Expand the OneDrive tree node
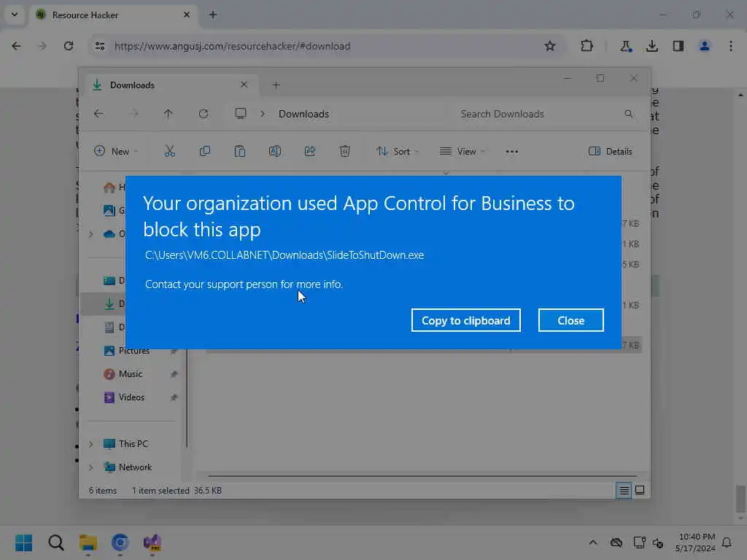Screen dimensions: 747x560 [90, 234]
